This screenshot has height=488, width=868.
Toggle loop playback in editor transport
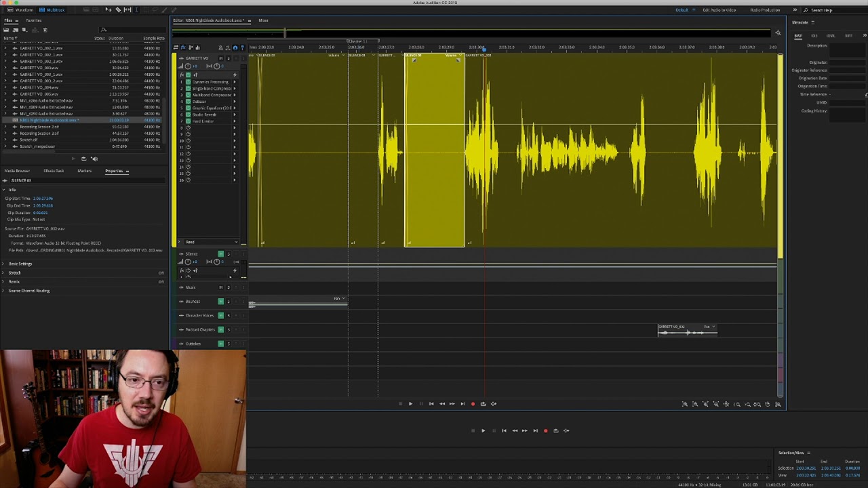point(483,404)
